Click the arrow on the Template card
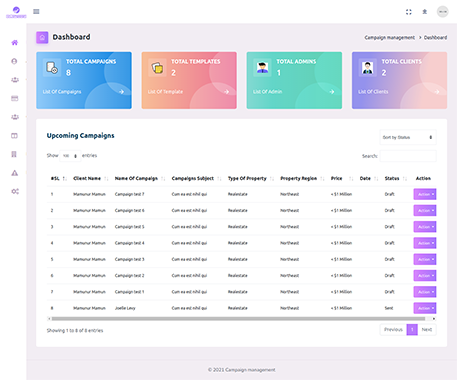Viewport: 460px width, 380px height. 227,92
